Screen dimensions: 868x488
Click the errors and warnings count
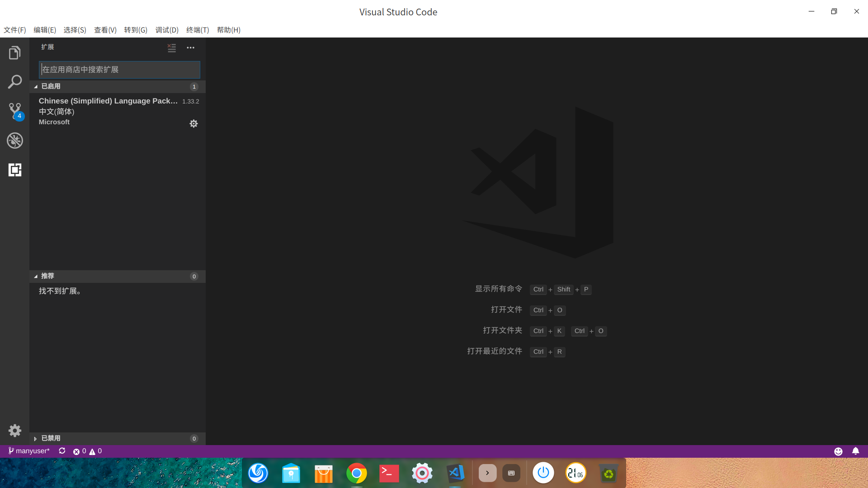tap(88, 451)
